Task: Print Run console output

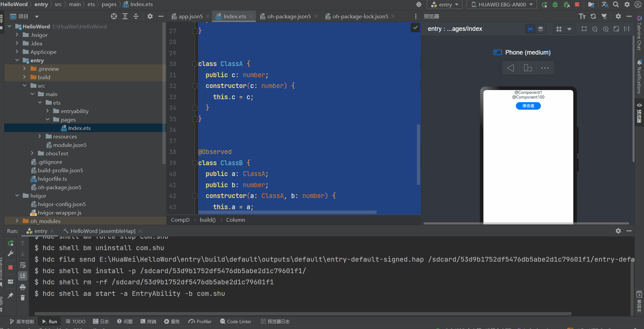Action: [23, 287]
